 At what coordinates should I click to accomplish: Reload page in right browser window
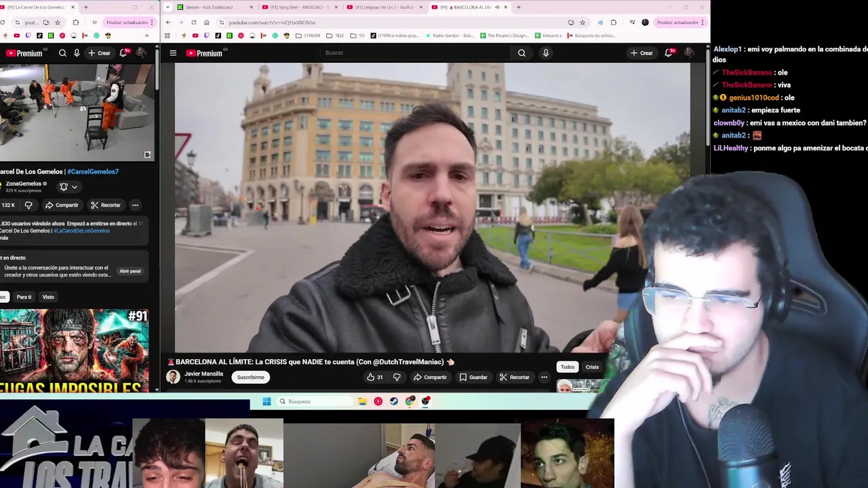pyautogui.click(x=194, y=22)
